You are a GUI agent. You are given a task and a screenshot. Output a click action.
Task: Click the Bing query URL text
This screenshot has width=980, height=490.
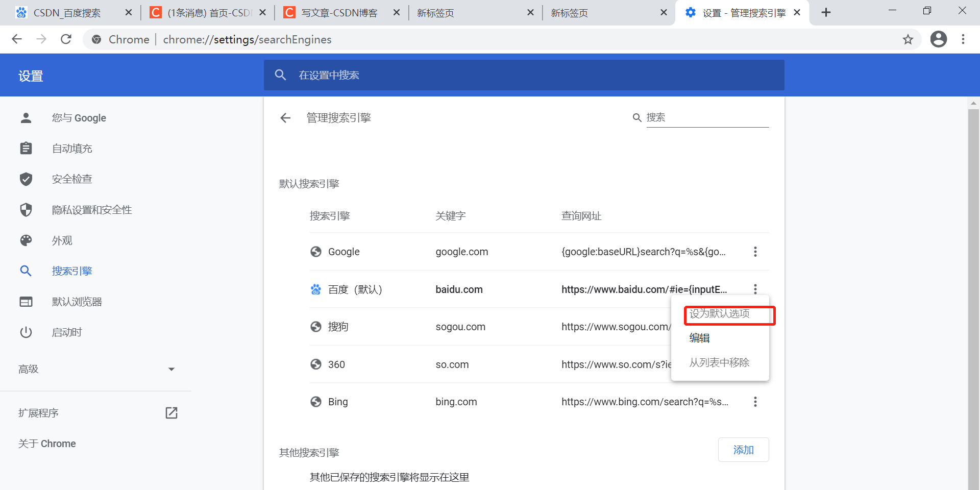pyautogui.click(x=645, y=402)
